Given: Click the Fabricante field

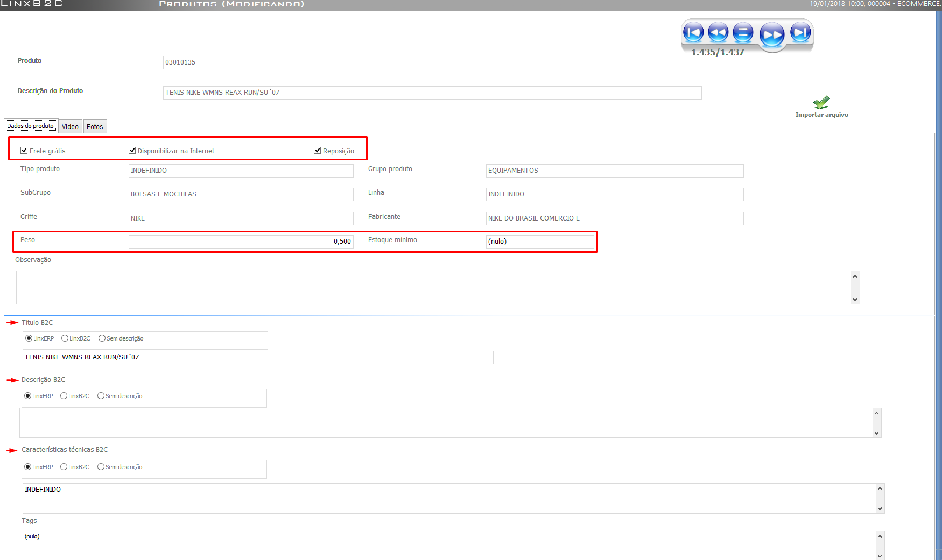Looking at the screenshot, I should point(615,218).
